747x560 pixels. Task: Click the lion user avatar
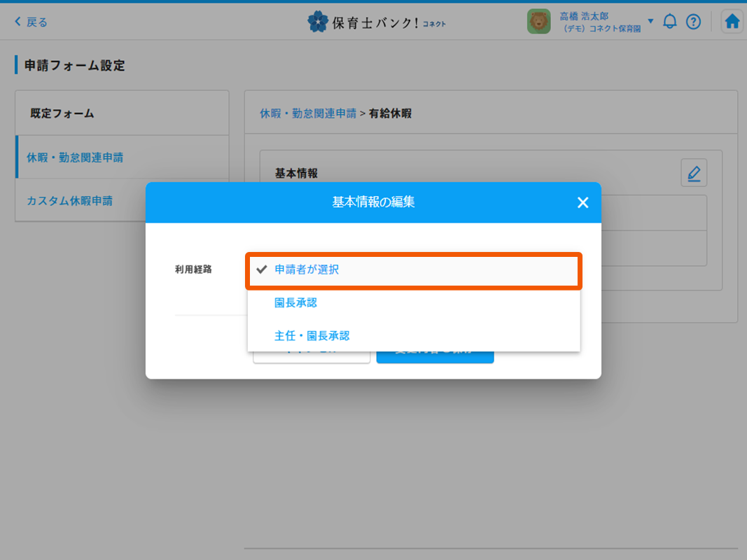pyautogui.click(x=538, y=22)
